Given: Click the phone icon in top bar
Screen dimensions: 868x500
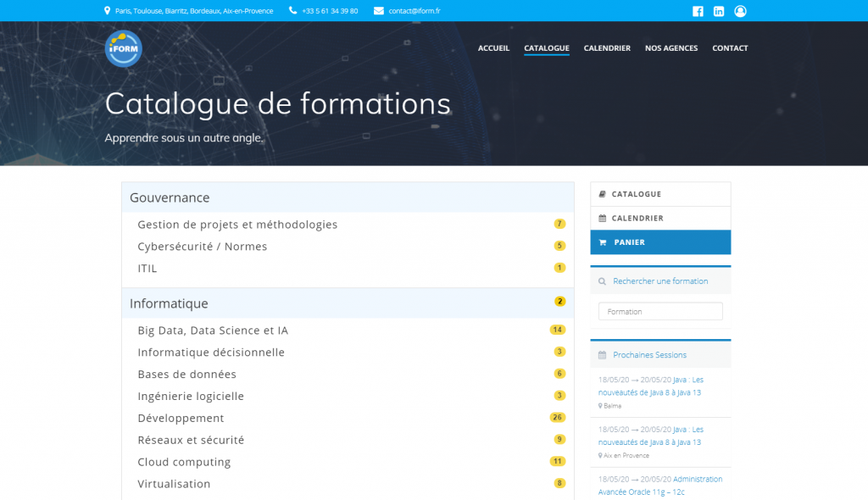Looking at the screenshot, I should point(292,10).
